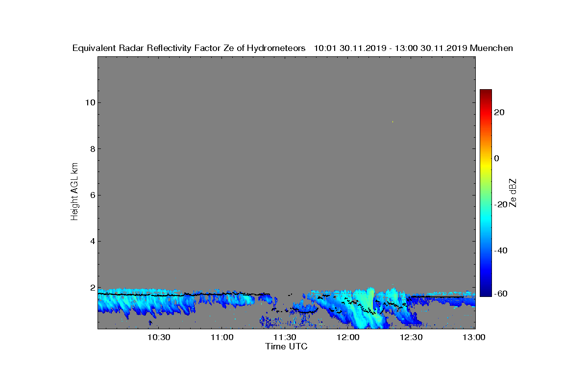
Task: Click the height tick label 6
Action: click(92, 195)
